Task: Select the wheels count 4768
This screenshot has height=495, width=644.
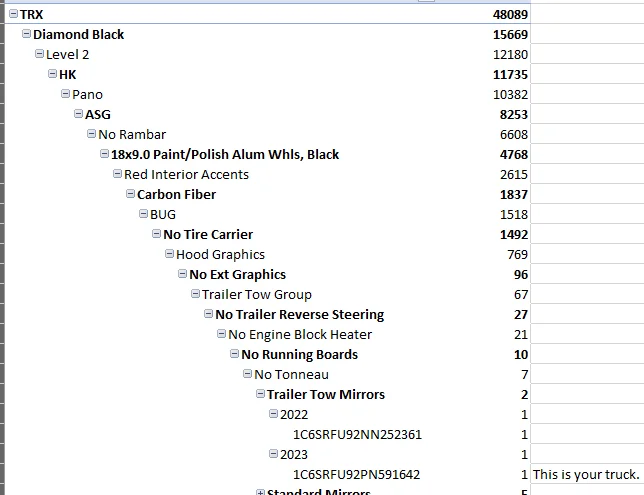Action: click(x=513, y=154)
